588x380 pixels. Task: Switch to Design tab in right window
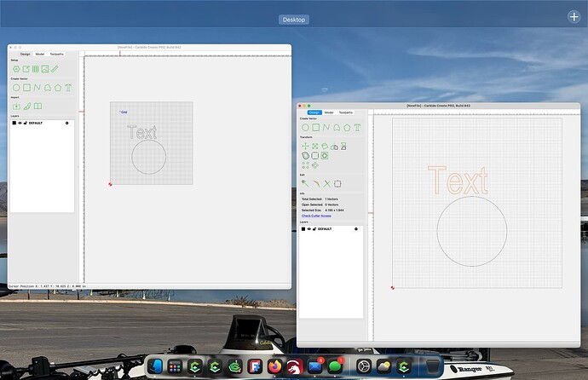point(314,112)
